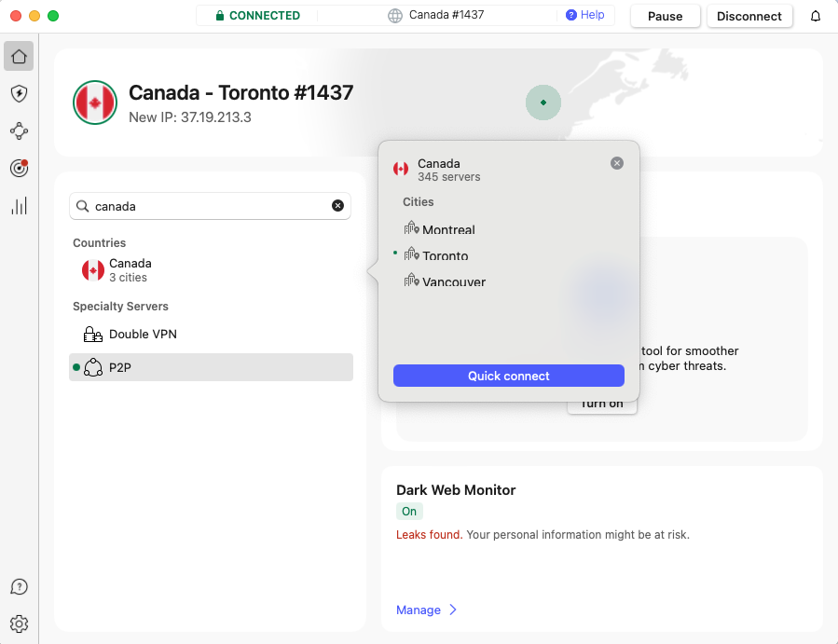Pause the VPN connection
This screenshot has height=644, width=838.
pos(666,16)
